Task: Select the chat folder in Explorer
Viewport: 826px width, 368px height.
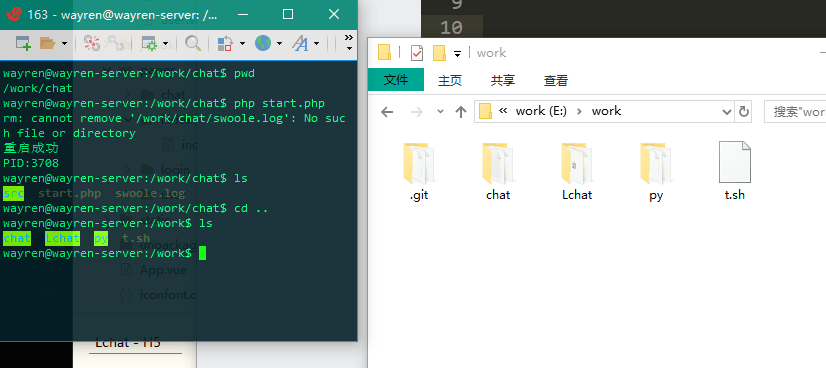Action: pyautogui.click(x=498, y=171)
